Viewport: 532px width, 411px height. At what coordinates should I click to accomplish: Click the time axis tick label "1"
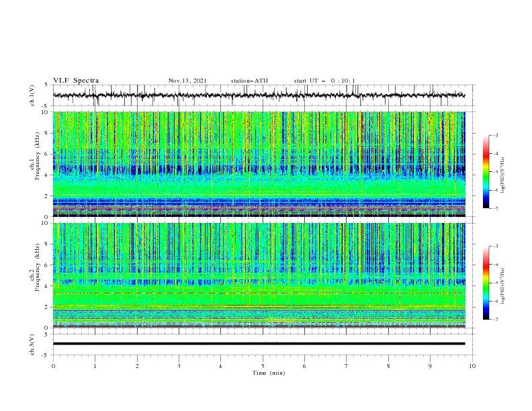click(x=95, y=366)
